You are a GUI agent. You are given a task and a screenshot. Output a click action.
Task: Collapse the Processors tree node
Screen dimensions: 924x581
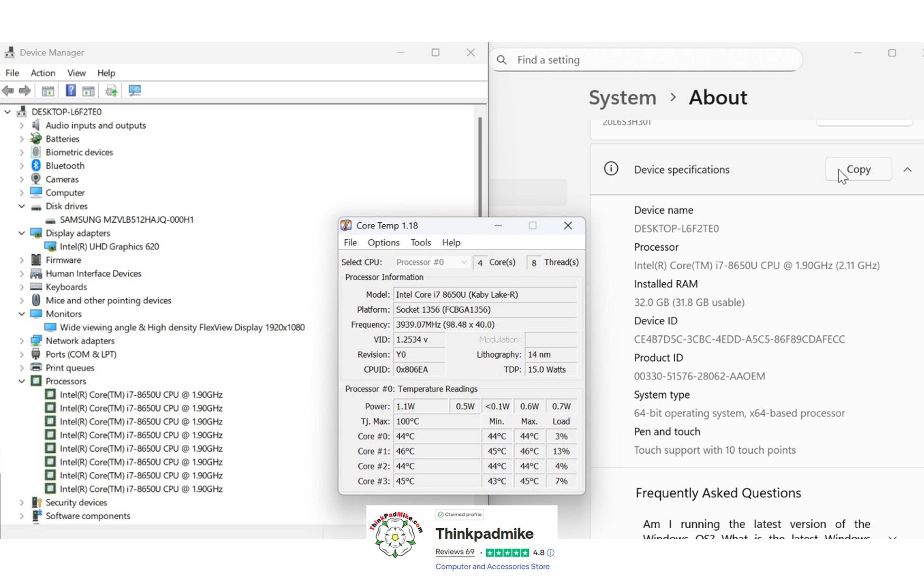click(21, 381)
